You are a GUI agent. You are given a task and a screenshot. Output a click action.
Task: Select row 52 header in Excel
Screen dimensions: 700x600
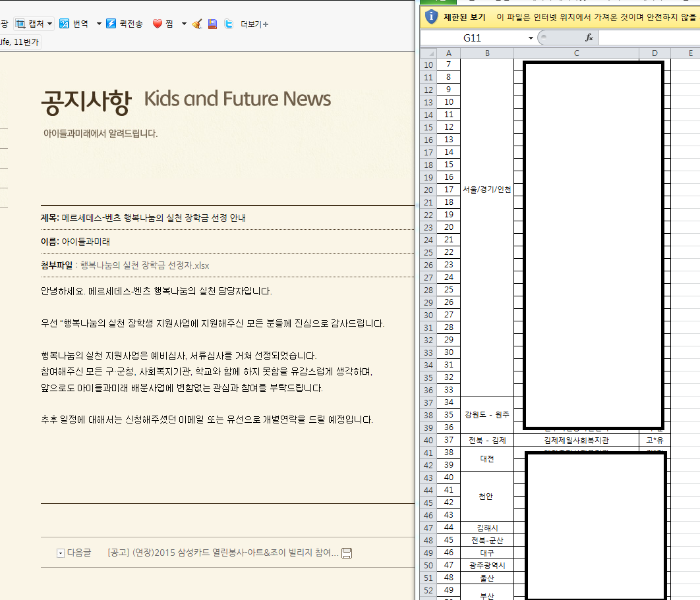tap(428, 590)
